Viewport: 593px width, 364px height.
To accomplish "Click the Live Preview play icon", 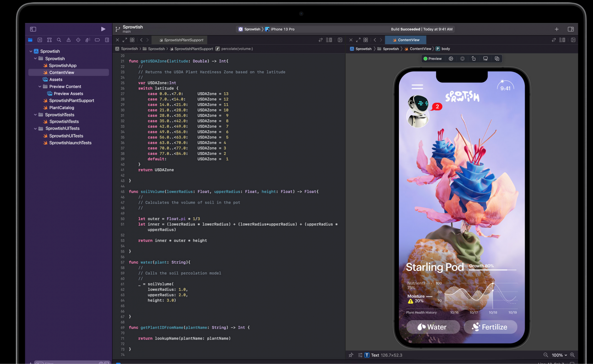I will (451, 59).
